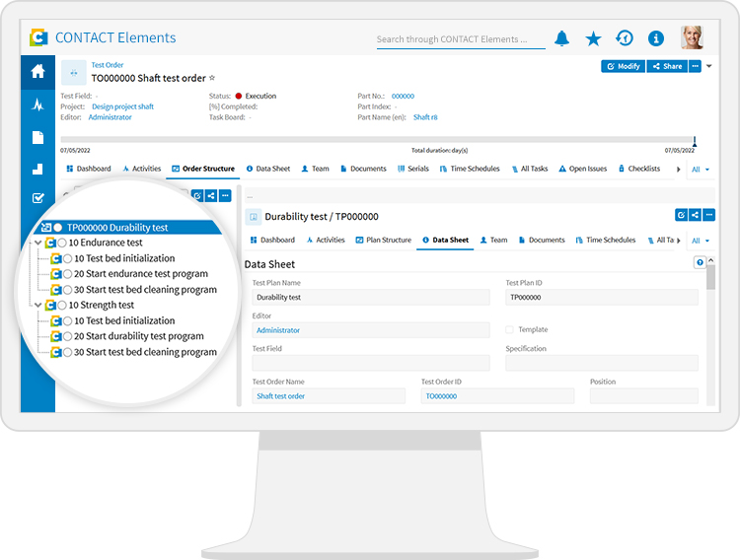Screen dimensions: 740x560
Task: Open more actions beside Share
Action: pos(695,66)
